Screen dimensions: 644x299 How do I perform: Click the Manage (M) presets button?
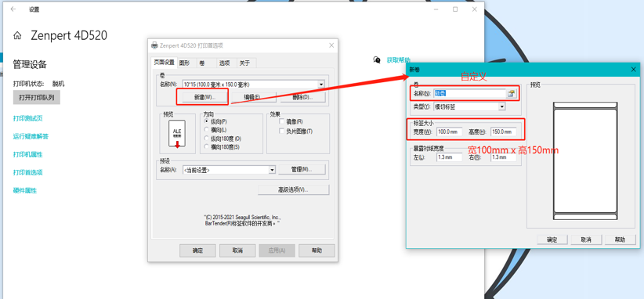tap(302, 169)
